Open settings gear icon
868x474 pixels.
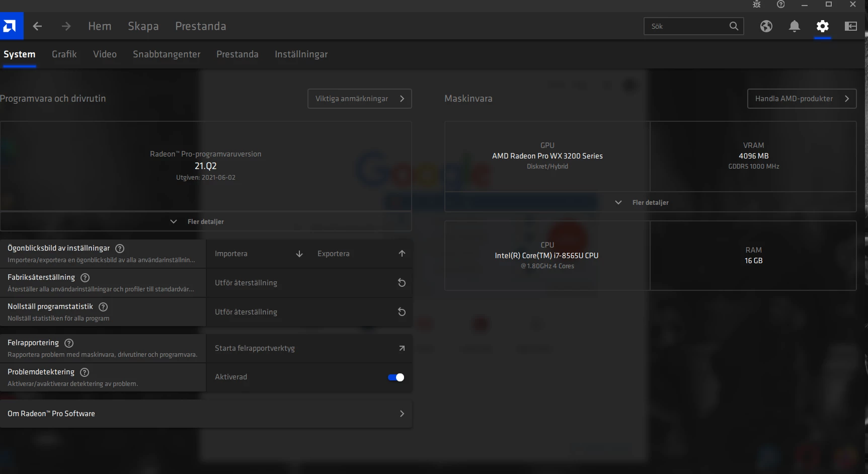pos(823,26)
